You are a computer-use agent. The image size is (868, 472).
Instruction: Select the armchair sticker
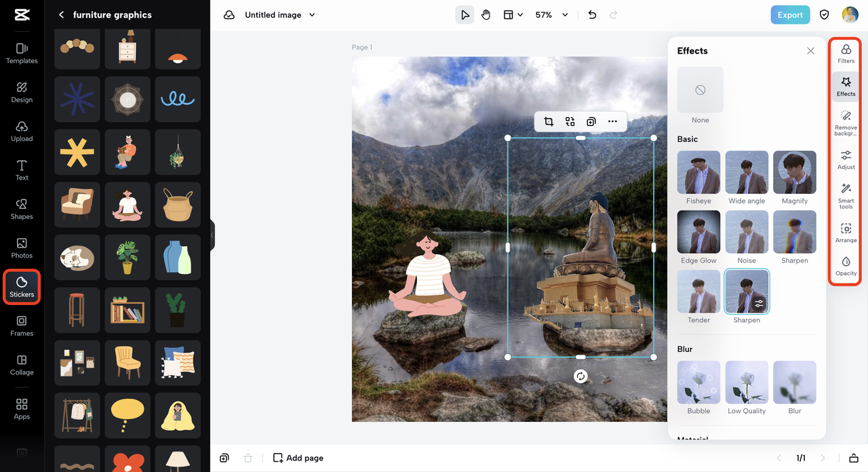click(x=77, y=205)
